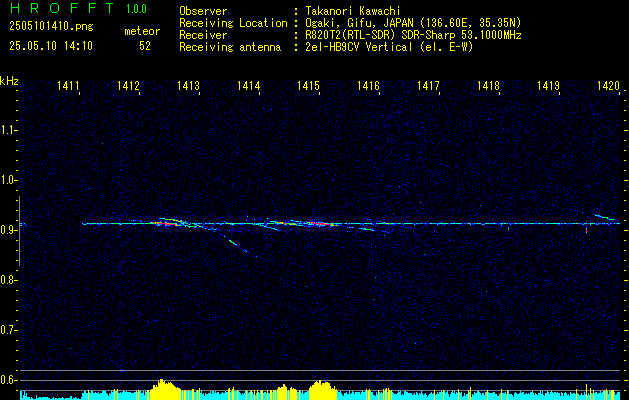Click the observer name Takanori Kawachi
Screen dimensions: 629x400
click(x=353, y=11)
